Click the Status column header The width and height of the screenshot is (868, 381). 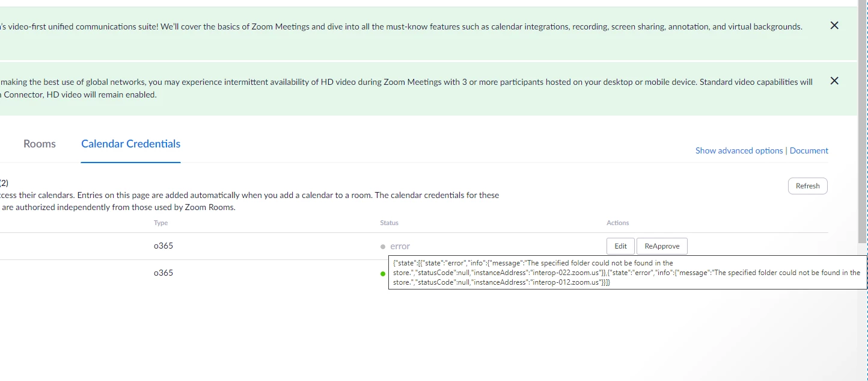click(389, 223)
